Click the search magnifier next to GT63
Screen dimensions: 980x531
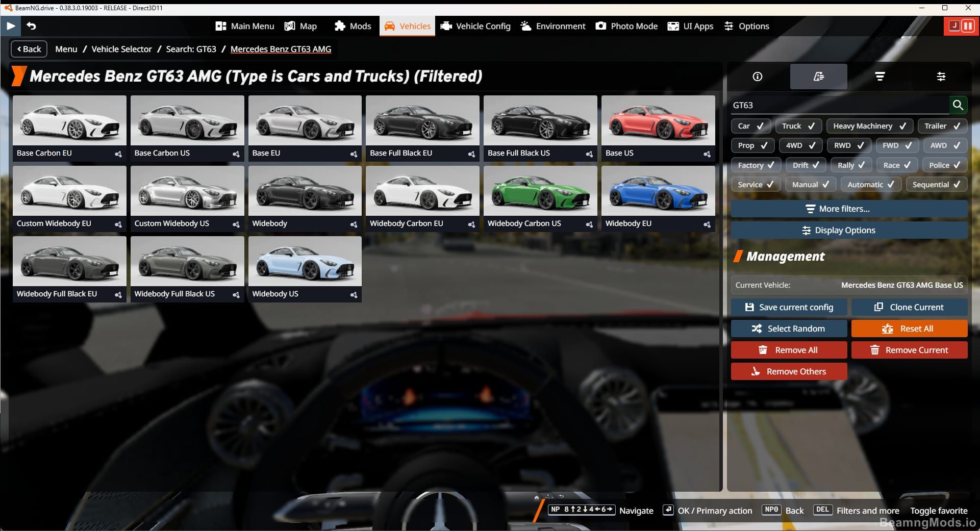[x=958, y=105]
